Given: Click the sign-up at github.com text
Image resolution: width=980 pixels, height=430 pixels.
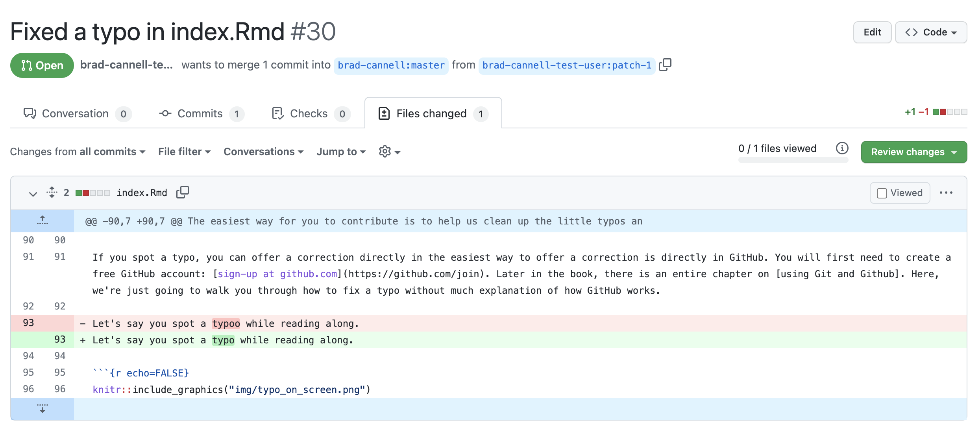Looking at the screenshot, I should pos(277,274).
